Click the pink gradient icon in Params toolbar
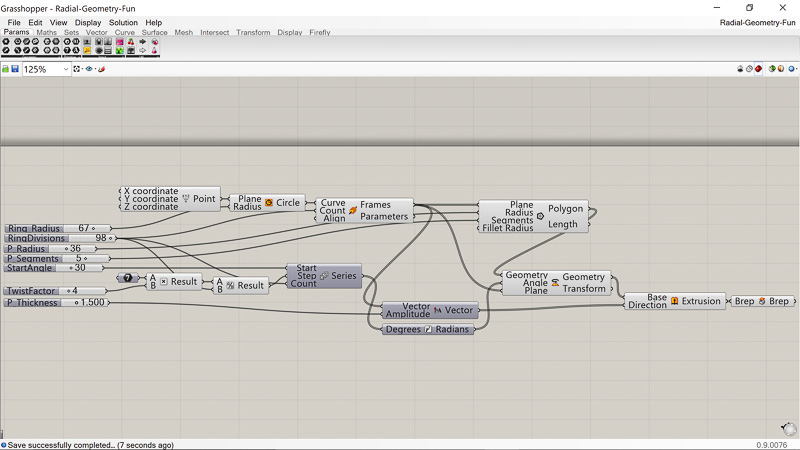Screen dimensions: 800x450 119,42
